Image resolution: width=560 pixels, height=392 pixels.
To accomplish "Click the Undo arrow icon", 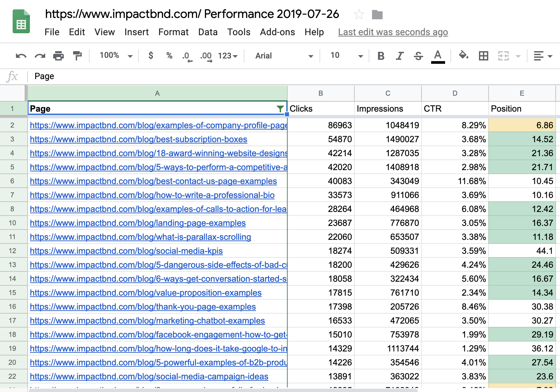I will (x=21, y=56).
